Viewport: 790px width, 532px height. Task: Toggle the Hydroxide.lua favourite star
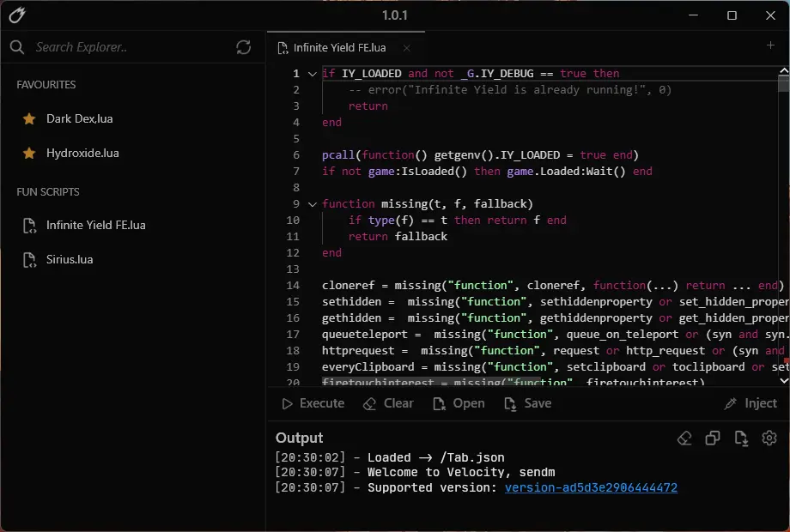(x=29, y=153)
